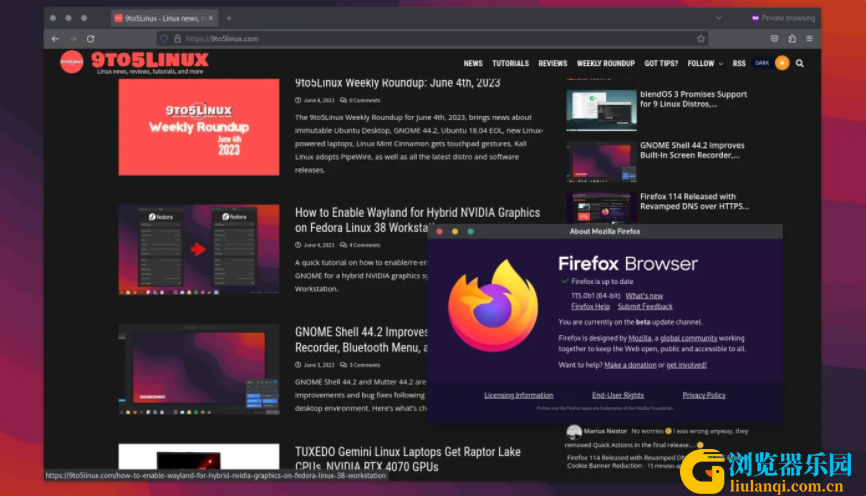Image resolution: width=866 pixels, height=496 pixels.
Task: Click the 9to5Linux round logo icon
Action: 72,62
